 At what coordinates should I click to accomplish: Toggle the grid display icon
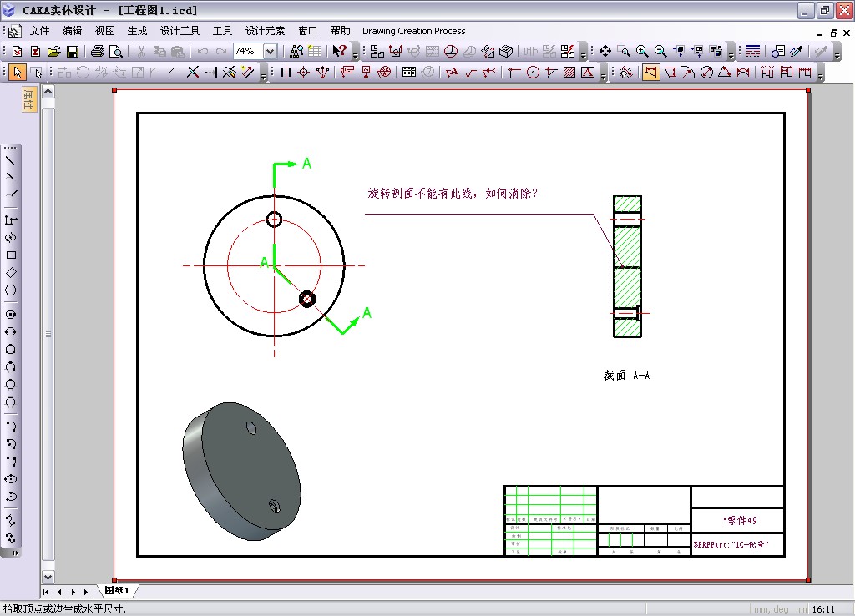(315, 51)
